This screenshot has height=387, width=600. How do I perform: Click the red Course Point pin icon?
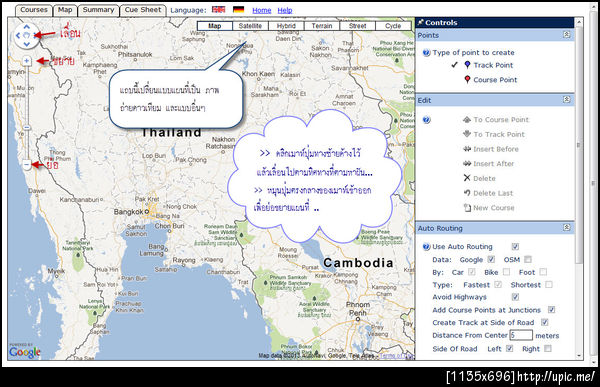(x=467, y=79)
